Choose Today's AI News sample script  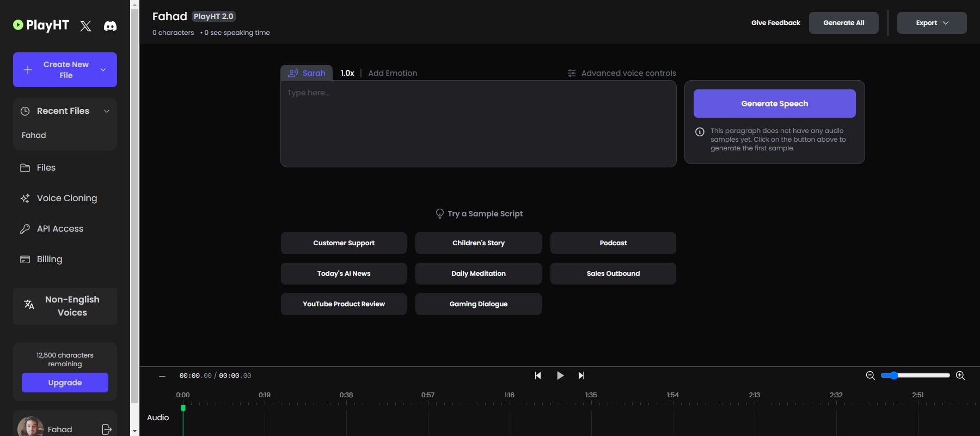[x=344, y=274]
